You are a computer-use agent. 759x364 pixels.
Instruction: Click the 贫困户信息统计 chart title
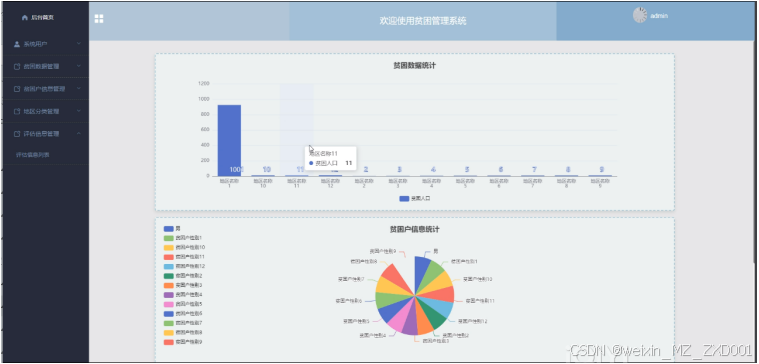tap(414, 229)
